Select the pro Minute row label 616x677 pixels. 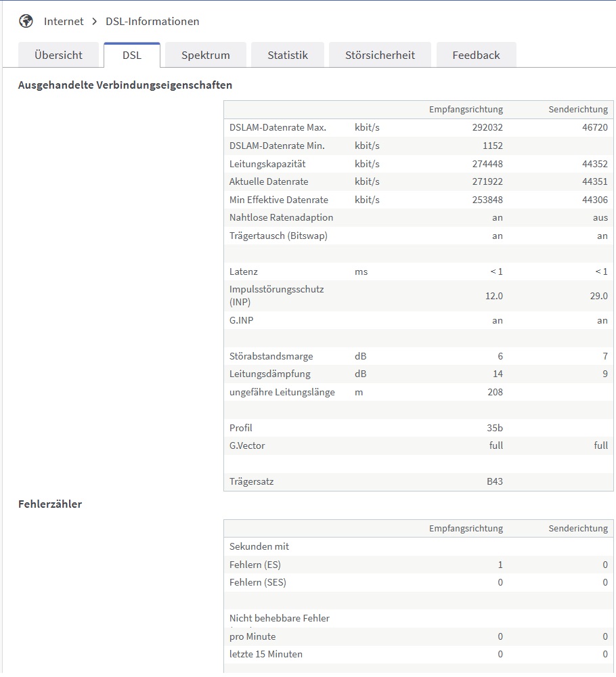click(x=252, y=636)
